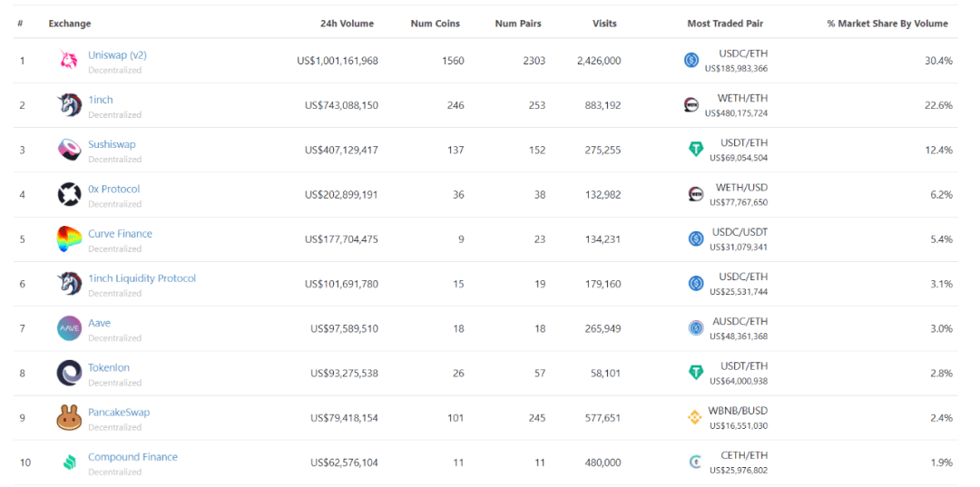The image size is (980, 487).
Task: Sort by the Num Coins column header
Action: coord(435,24)
